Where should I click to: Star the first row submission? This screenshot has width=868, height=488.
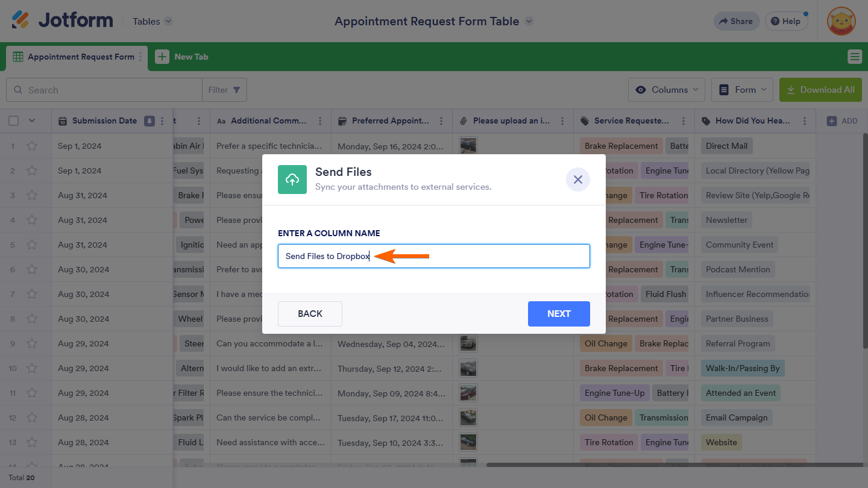(32, 146)
